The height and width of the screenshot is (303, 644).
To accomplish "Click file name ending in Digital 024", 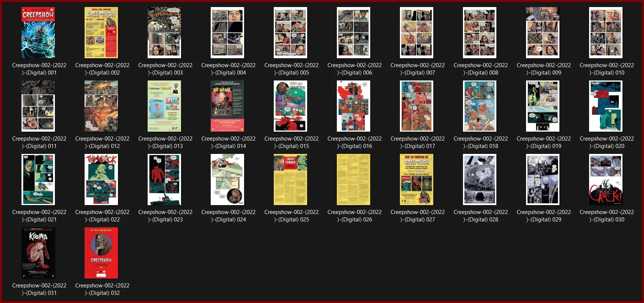I will point(229,216).
